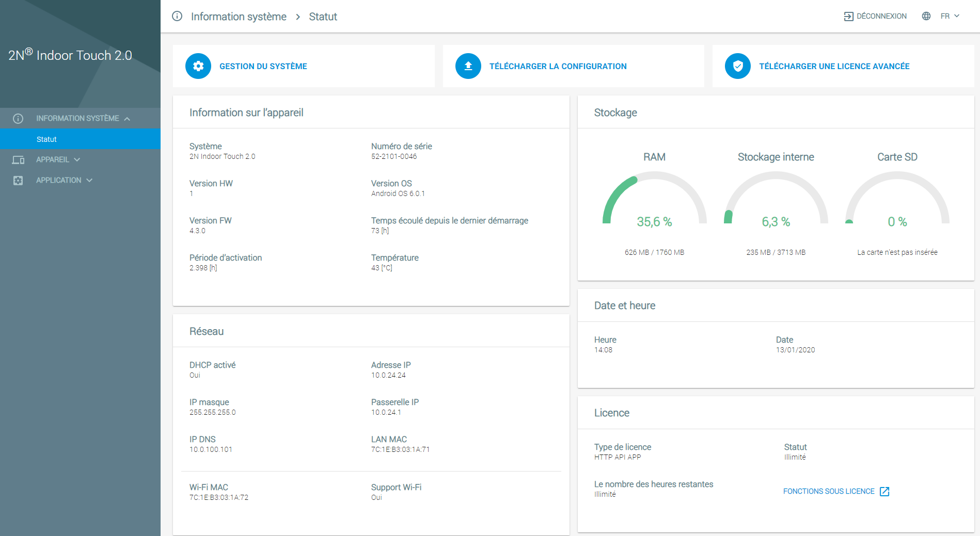Select the Statut menu item
This screenshot has width=980, height=536.
click(80, 139)
